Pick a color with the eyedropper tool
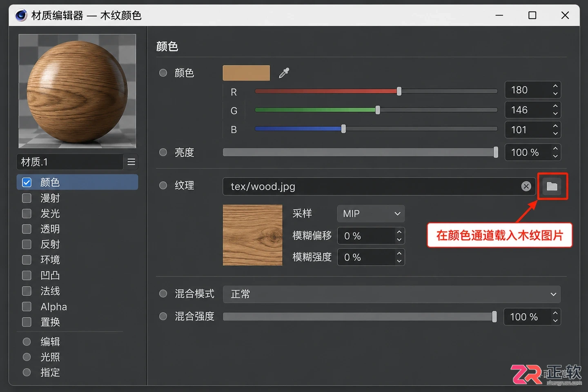Viewport: 588px width, 392px height. tap(284, 73)
